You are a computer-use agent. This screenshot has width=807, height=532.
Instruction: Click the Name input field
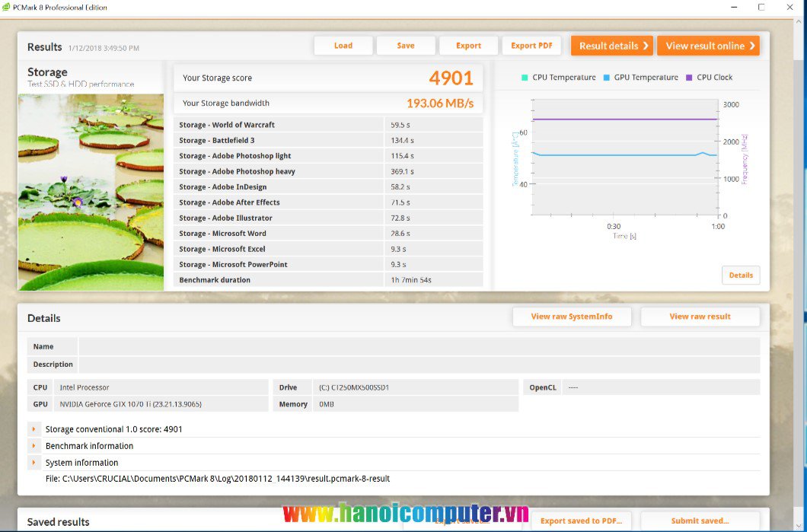point(419,347)
